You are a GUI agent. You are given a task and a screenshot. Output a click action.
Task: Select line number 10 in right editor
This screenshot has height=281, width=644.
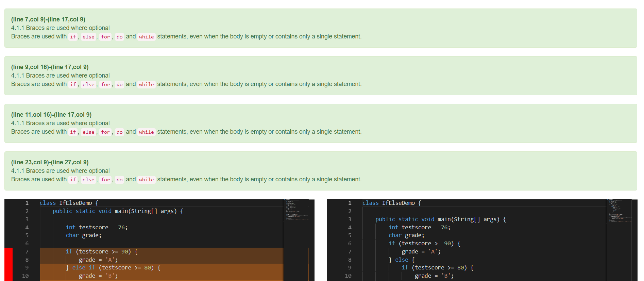[348, 276]
